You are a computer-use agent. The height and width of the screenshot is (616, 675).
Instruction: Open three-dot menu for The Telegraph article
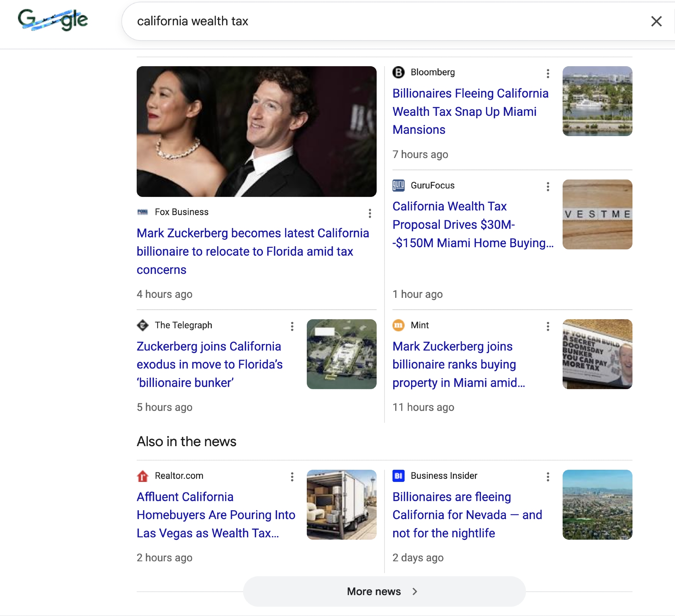[292, 326]
